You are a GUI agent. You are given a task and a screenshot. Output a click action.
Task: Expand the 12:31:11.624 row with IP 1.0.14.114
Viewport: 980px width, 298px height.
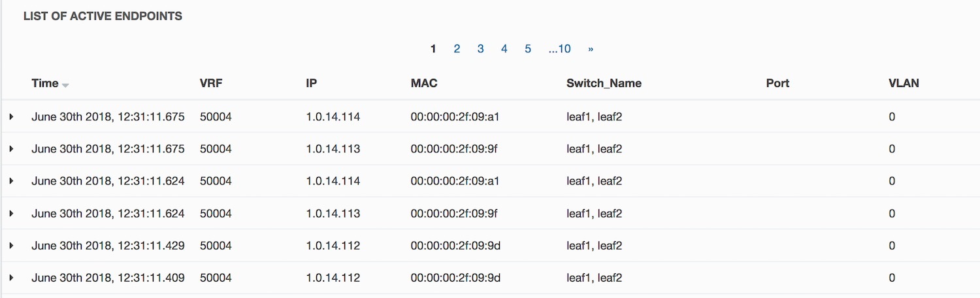point(11,181)
